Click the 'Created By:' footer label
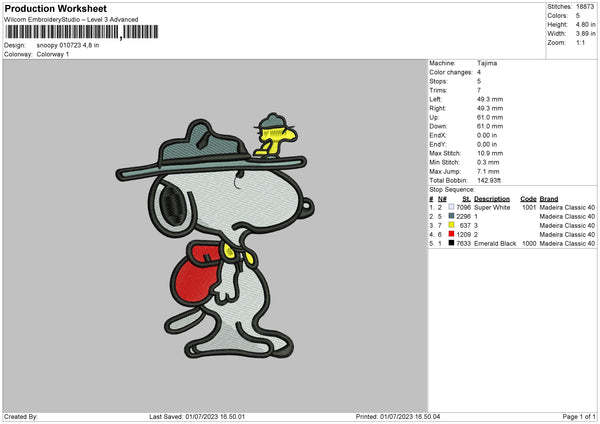This screenshot has height=424, width=600. (21, 416)
